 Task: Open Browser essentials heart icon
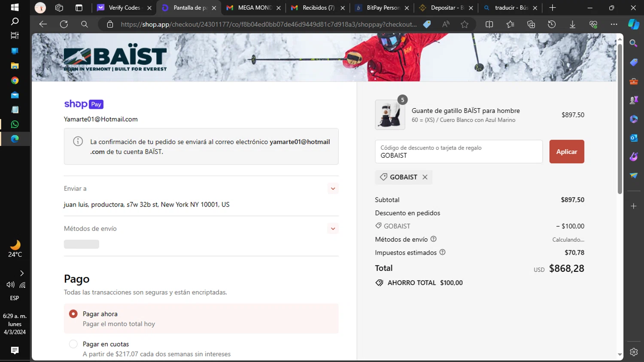(593, 24)
